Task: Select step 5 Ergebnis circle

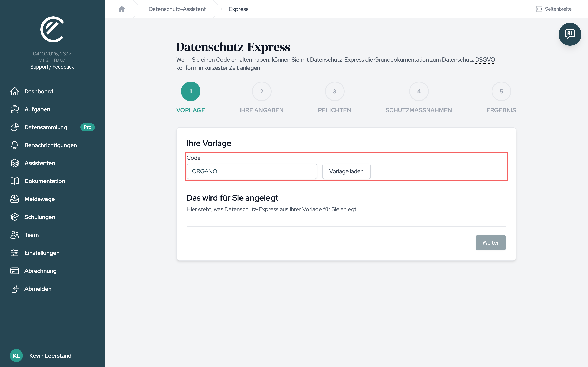Action: coord(501,91)
